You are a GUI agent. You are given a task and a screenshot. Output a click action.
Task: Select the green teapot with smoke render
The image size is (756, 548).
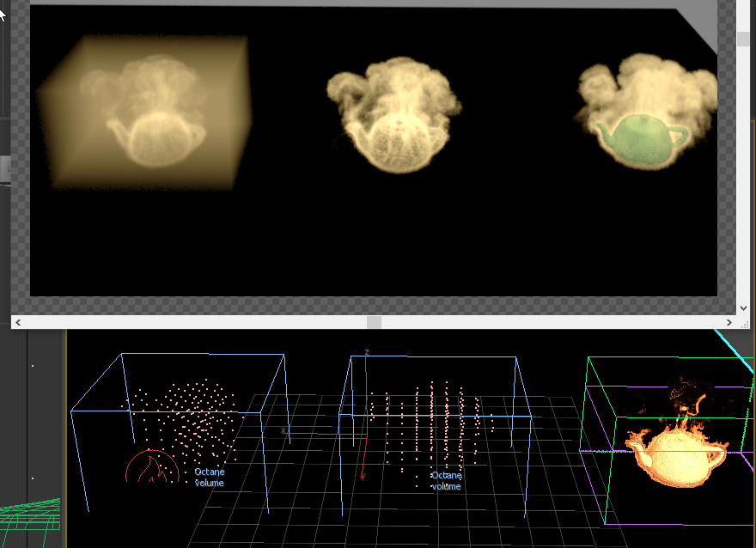646,111
